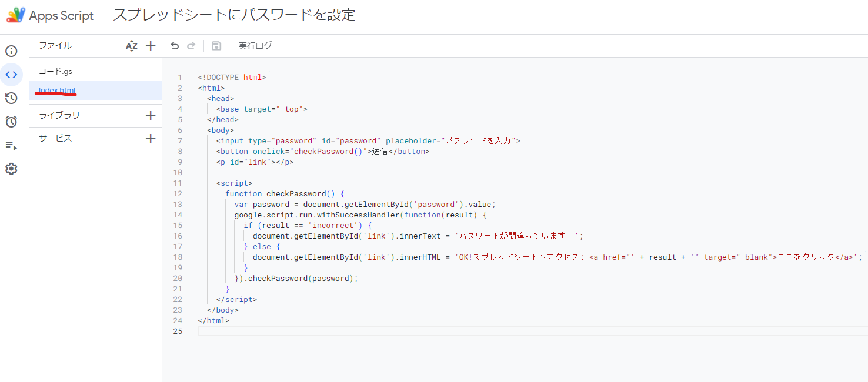
Task: Click line number 13 in the editor
Action: click(x=179, y=204)
